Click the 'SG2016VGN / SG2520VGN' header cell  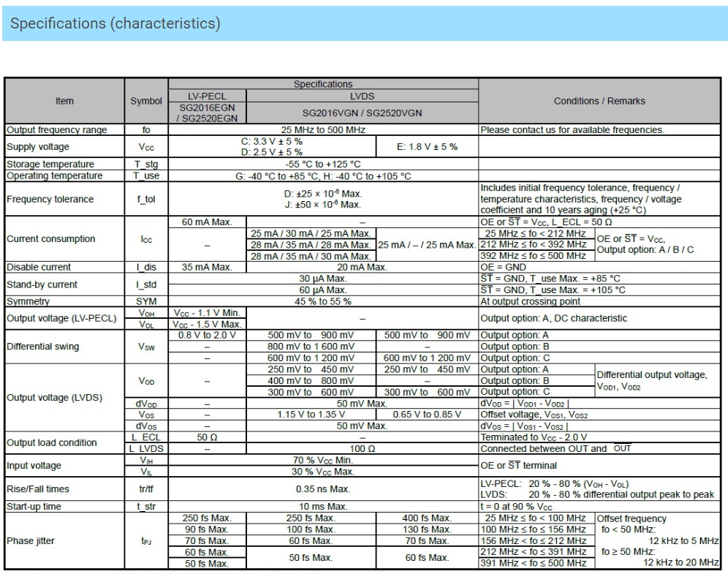click(362, 113)
